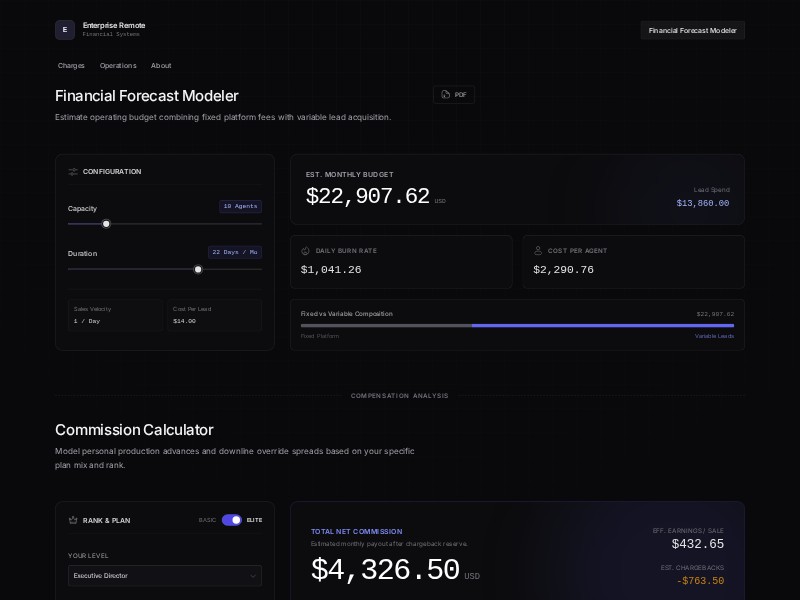Click the Enterprise Remote logo badge
Viewport: 800px width, 600px height.
(x=65, y=30)
